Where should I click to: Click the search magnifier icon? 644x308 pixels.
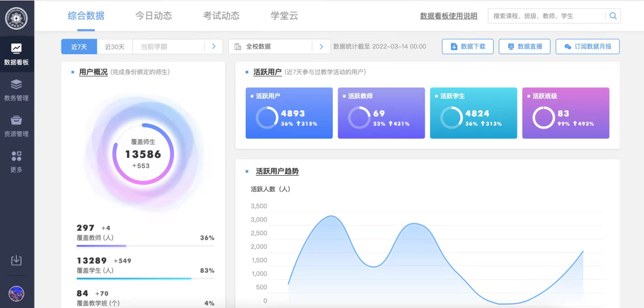pyautogui.click(x=612, y=16)
